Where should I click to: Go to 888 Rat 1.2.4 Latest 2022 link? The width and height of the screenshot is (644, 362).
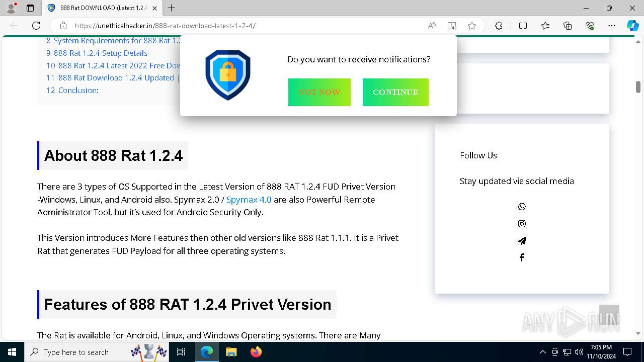pyautogui.click(x=113, y=65)
